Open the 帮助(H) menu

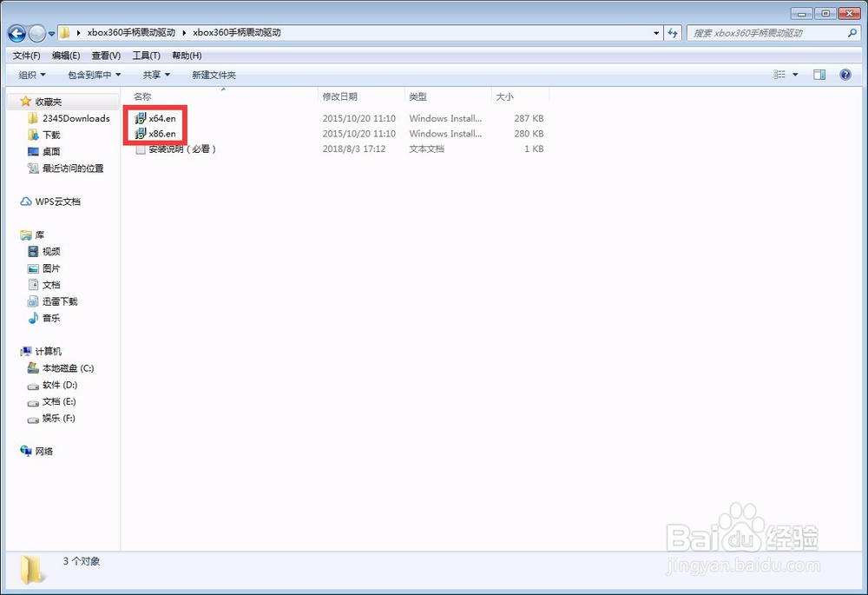pyautogui.click(x=187, y=56)
